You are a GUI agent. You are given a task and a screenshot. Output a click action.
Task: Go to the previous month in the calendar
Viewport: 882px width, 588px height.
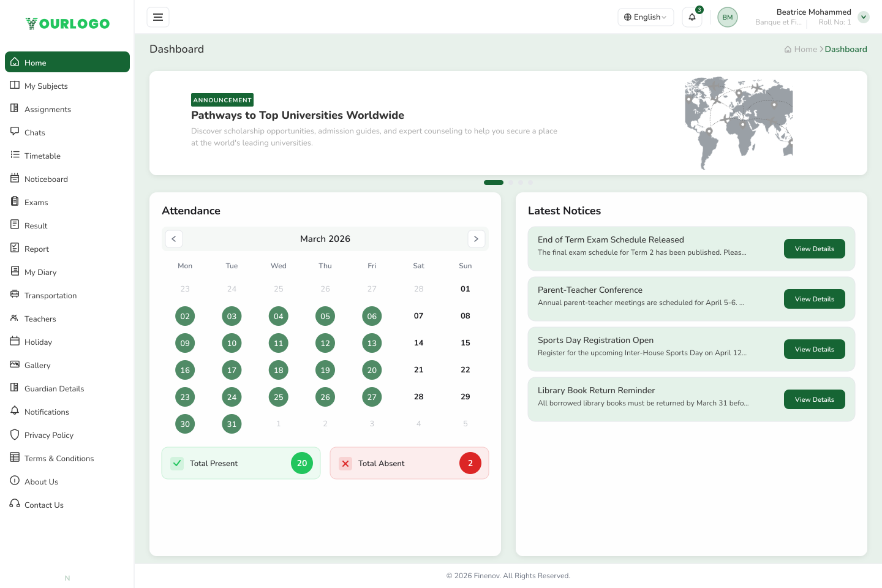coord(174,239)
